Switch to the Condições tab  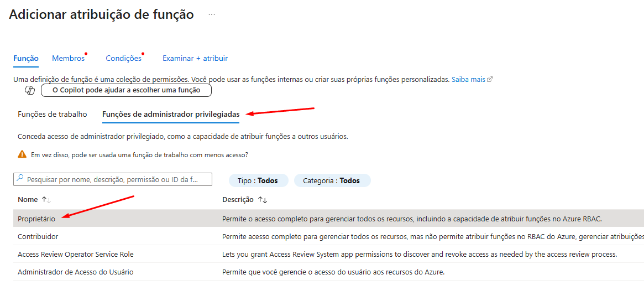[x=123, y=58]
